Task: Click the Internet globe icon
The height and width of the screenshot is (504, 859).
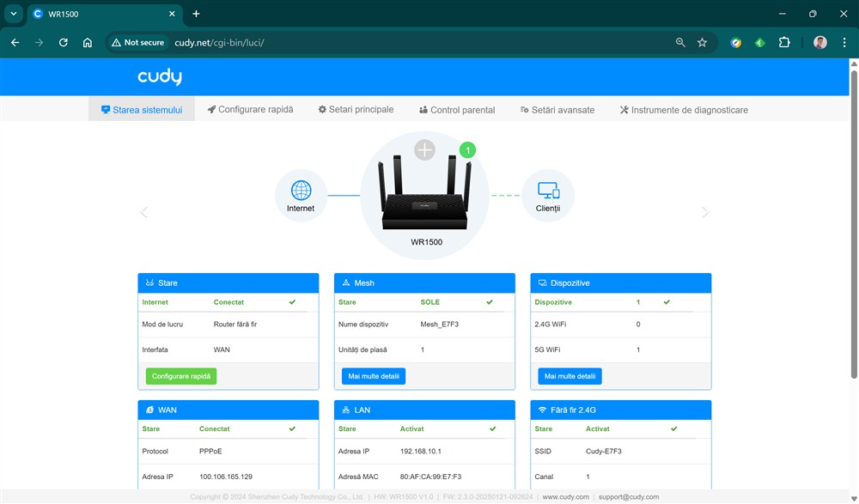Action: (301, 190)
